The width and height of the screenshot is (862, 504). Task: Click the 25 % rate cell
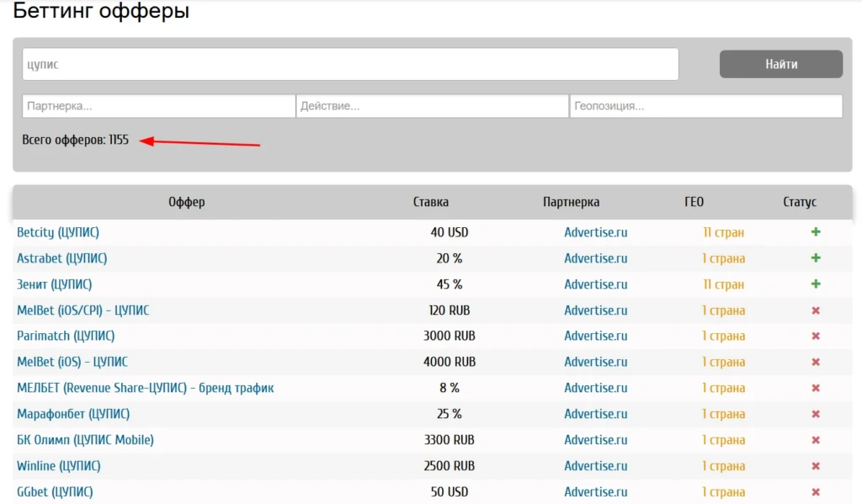(450, 414)
